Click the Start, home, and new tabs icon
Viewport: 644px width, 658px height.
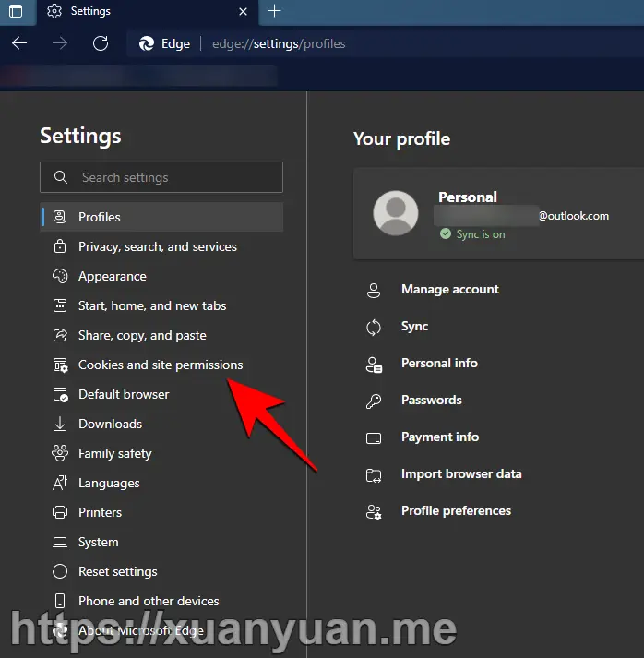point(60,305)
